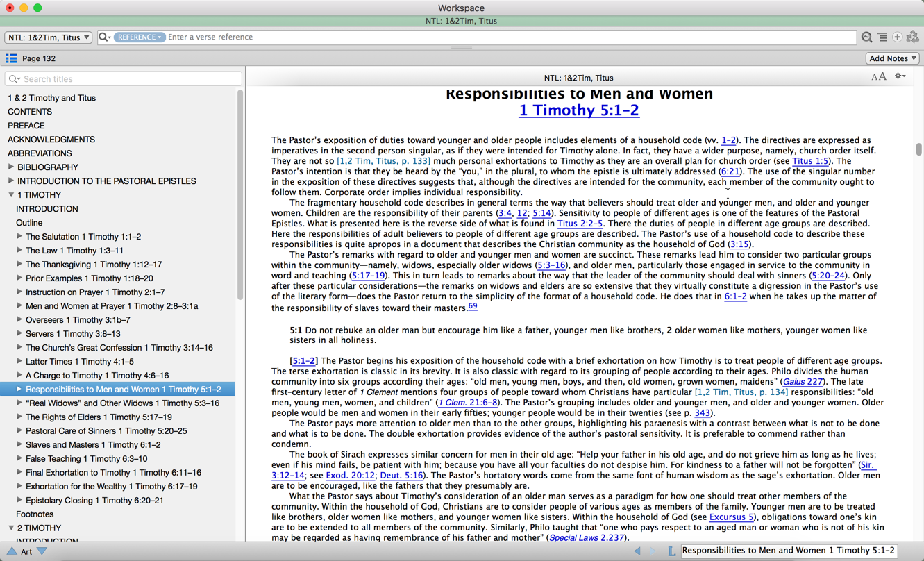Collapse the 1 TIMOTHY section
The image size is (924, 561).
11,195
